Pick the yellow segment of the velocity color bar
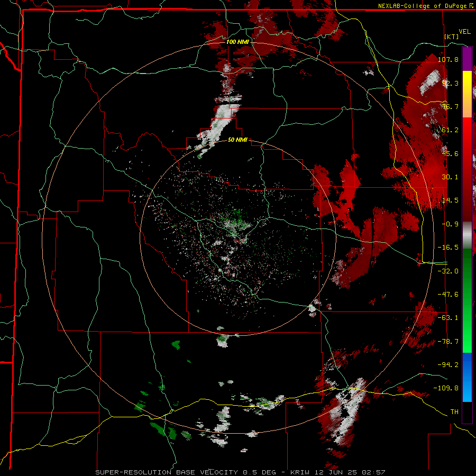The image size is (476, 476). tap(467, 83)
